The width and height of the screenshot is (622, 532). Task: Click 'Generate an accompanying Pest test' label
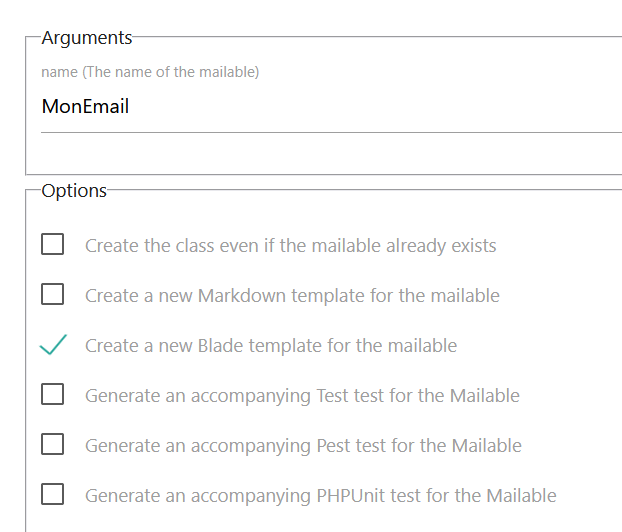click(303, 446)
